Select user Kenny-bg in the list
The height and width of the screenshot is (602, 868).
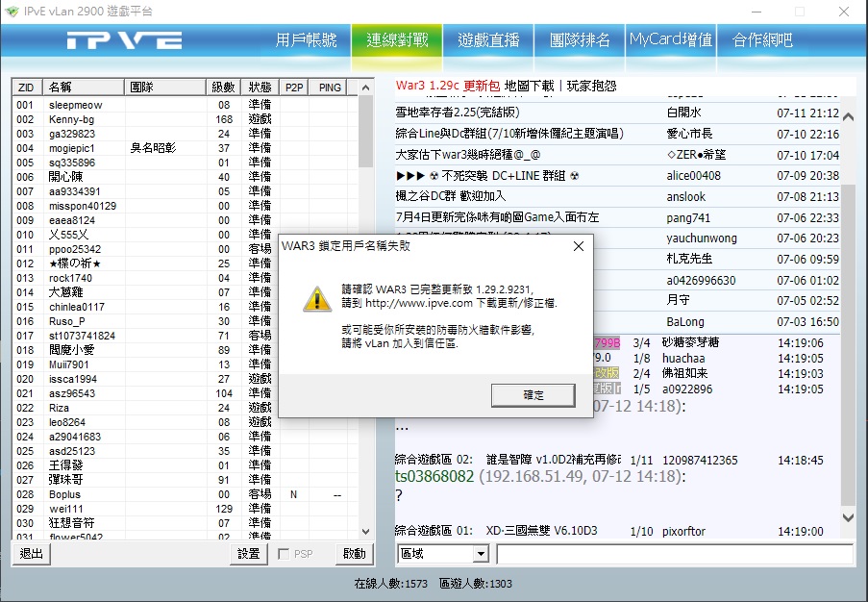185,119
